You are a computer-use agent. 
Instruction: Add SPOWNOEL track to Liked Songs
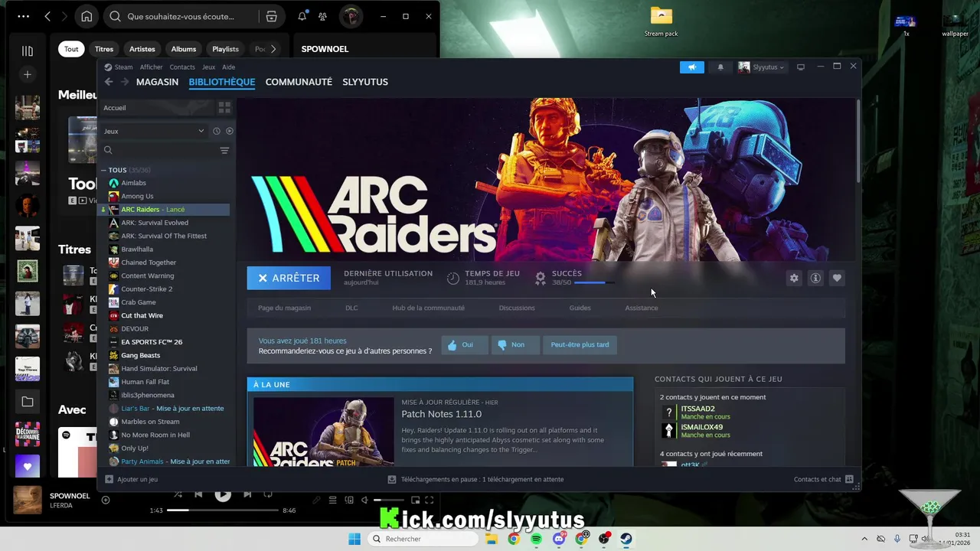pos(106,500)
